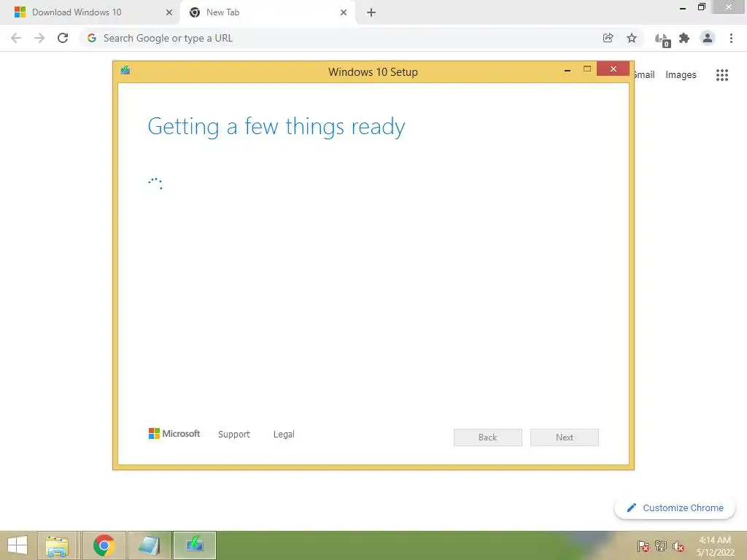Close the New Tab tab
This screenshot has height=560, width=747.
[344, 12]
